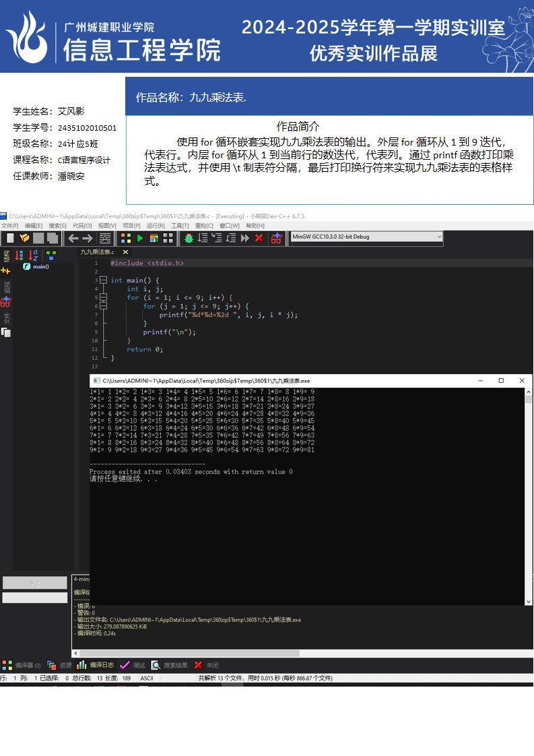The image size is (534, 756).
Task: Start debugging with the green bug icon
Action: pos(189,238)
